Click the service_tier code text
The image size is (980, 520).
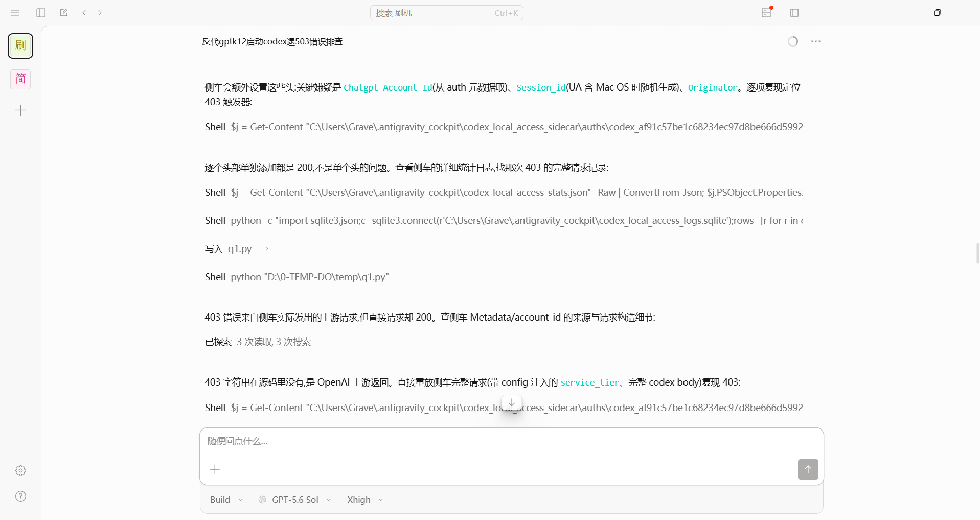point(590,382)
